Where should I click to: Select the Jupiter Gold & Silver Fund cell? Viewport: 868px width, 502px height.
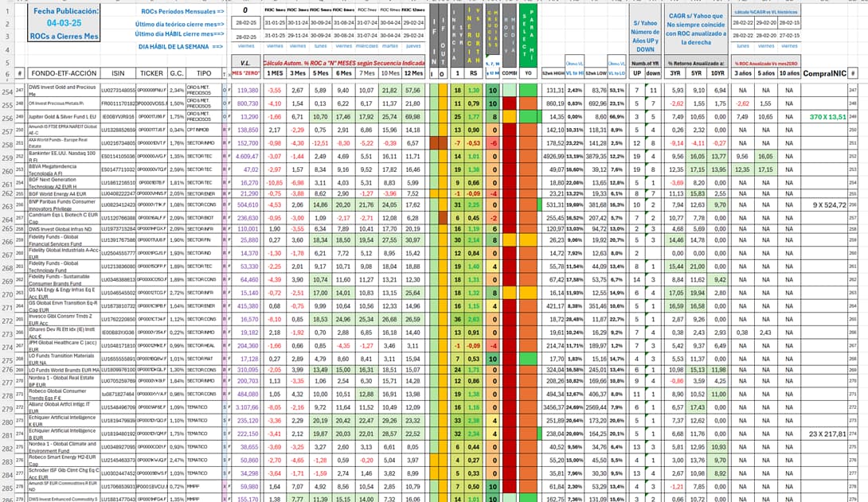pyautogui.click(x=63, y=117)
